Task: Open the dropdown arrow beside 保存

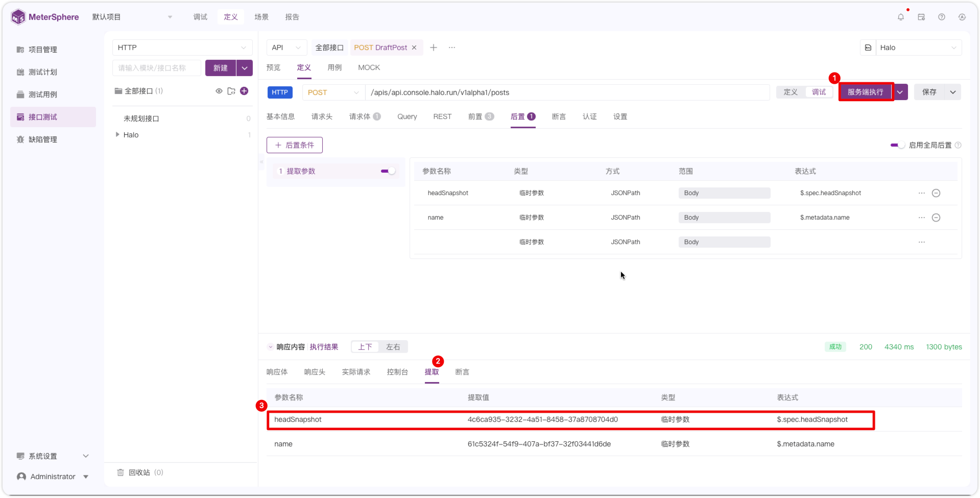Action: (953, 92)
